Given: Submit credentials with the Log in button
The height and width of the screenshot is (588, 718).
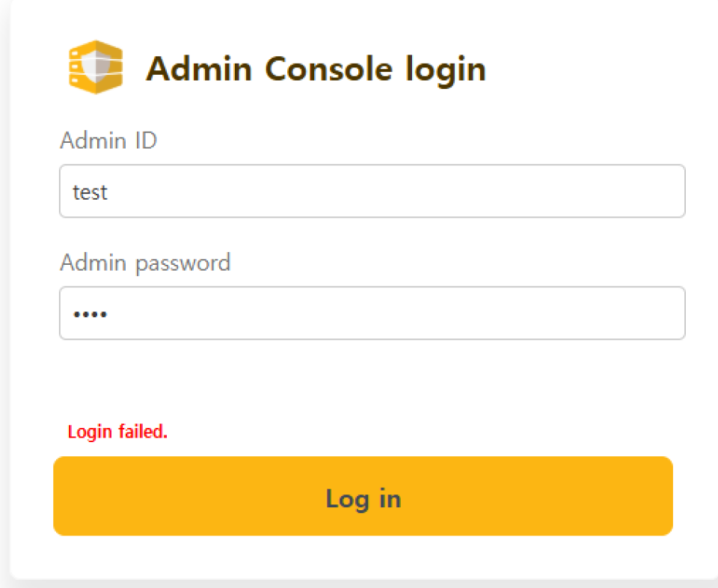Looking at the screenshot, I should click(x=363, y=496).
